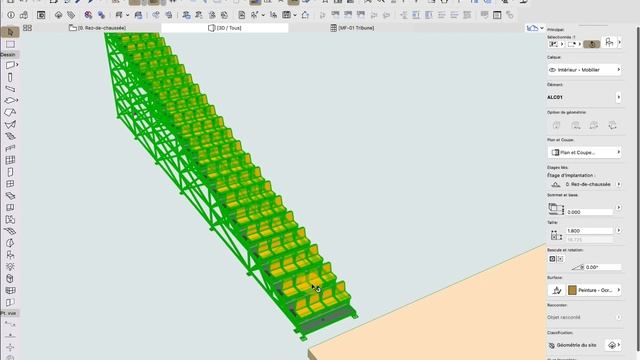640x360 pixels.
Task: Select the Curtain Wall grid tool
Action: (x=10, y=160)
